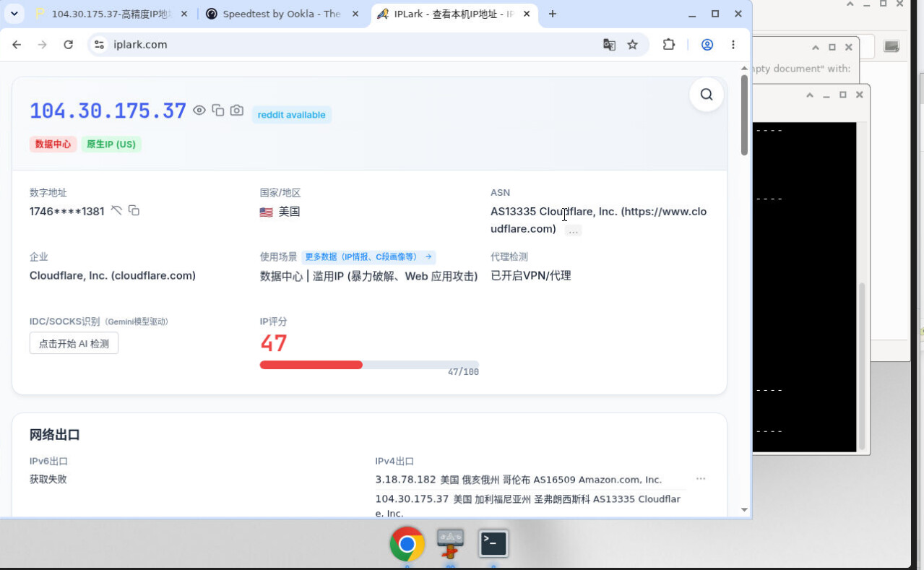Screen dimensions: 924x570
Task: Translate this page icon
Action: pyautogui.click(x=609, y=45)
